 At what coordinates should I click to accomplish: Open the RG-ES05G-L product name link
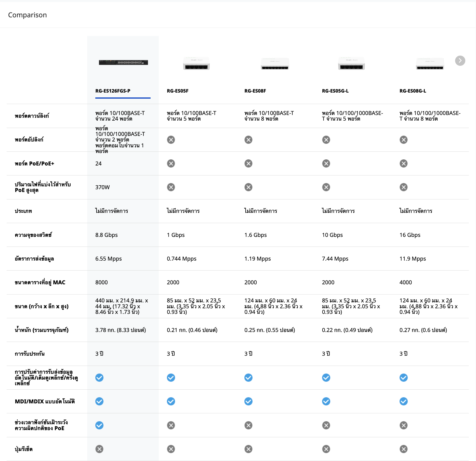pos(335,91)
